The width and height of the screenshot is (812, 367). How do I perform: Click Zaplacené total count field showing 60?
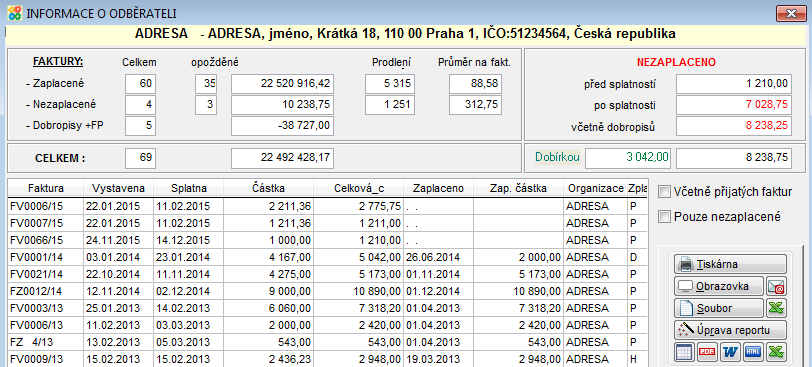[x=140, y=84]
